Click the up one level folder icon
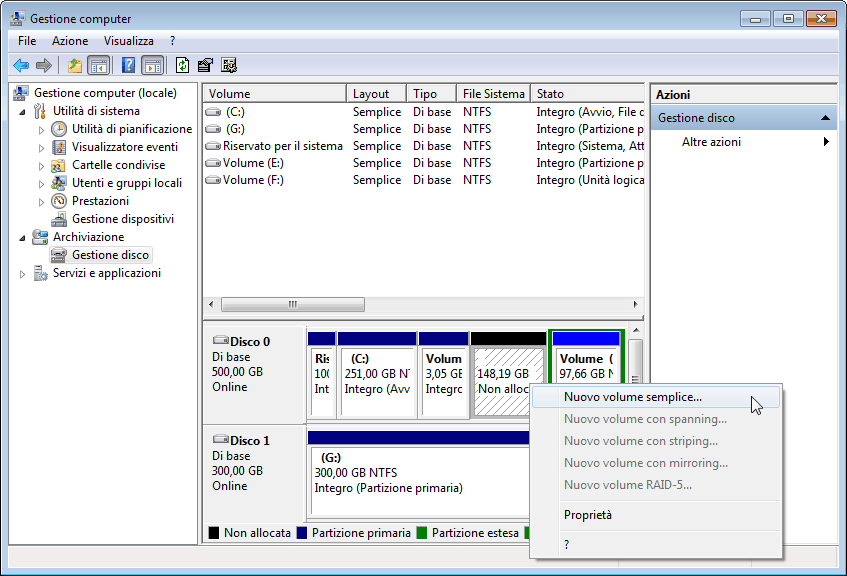 (74, 66)
